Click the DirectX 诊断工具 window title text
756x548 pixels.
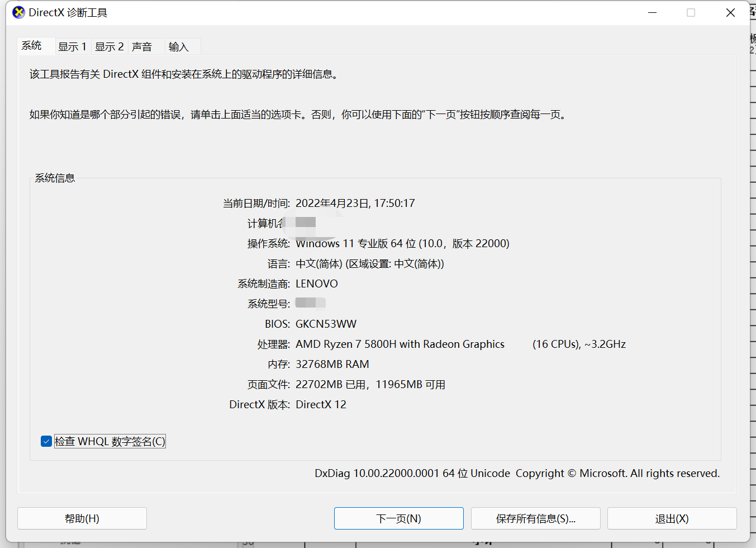[x=68, y=12]
